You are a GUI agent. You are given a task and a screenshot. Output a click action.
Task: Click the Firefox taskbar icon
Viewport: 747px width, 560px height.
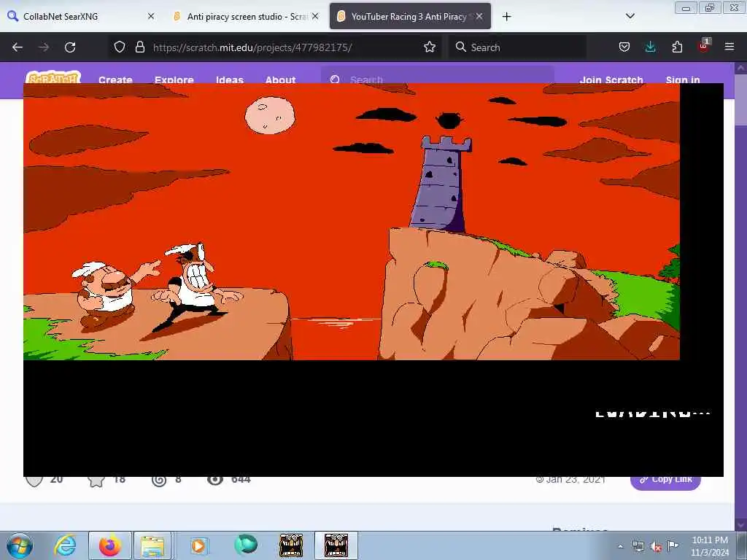click(109, 545)
